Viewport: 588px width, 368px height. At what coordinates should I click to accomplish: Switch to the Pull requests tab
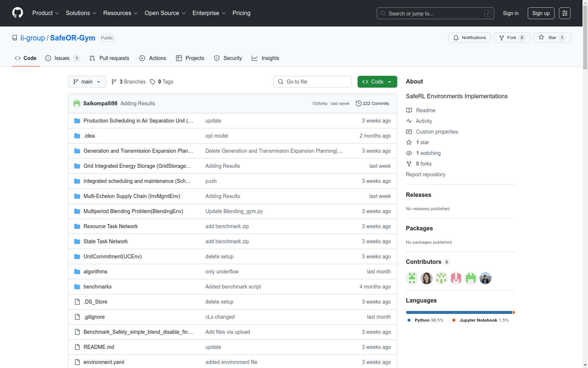pyautogui.click(x=110, y=58)
